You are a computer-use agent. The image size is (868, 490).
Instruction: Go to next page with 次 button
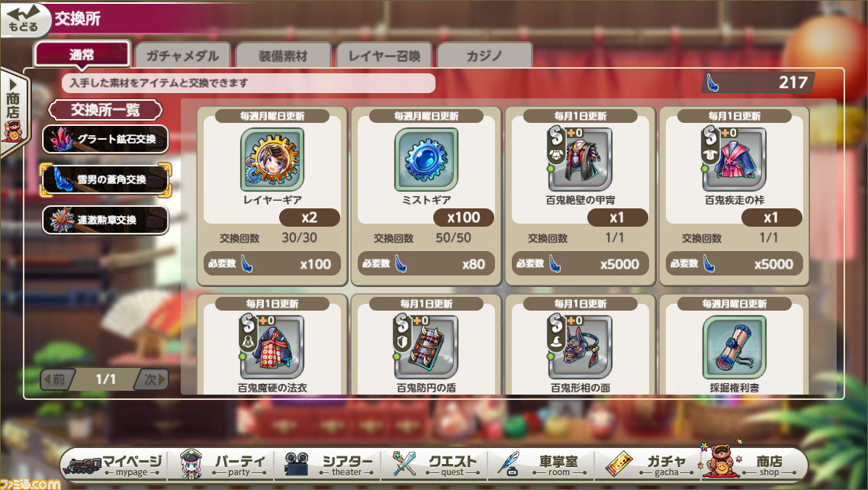point(152,379)
